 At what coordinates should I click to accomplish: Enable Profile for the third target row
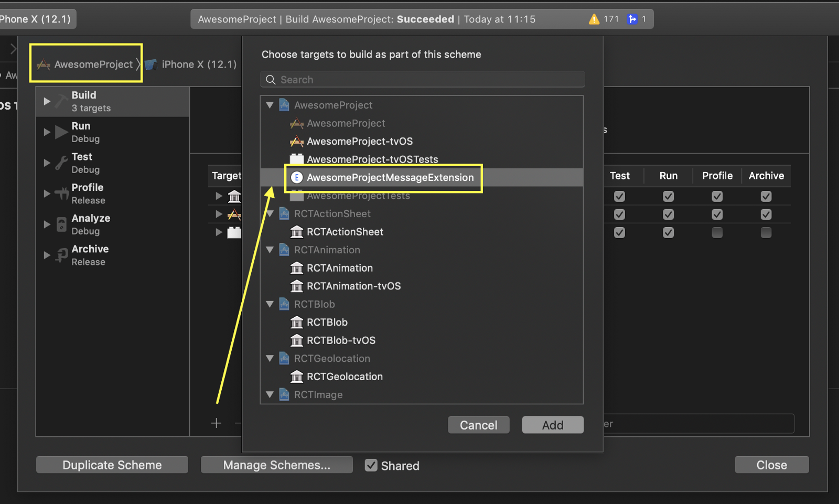[x=717, y=232]
